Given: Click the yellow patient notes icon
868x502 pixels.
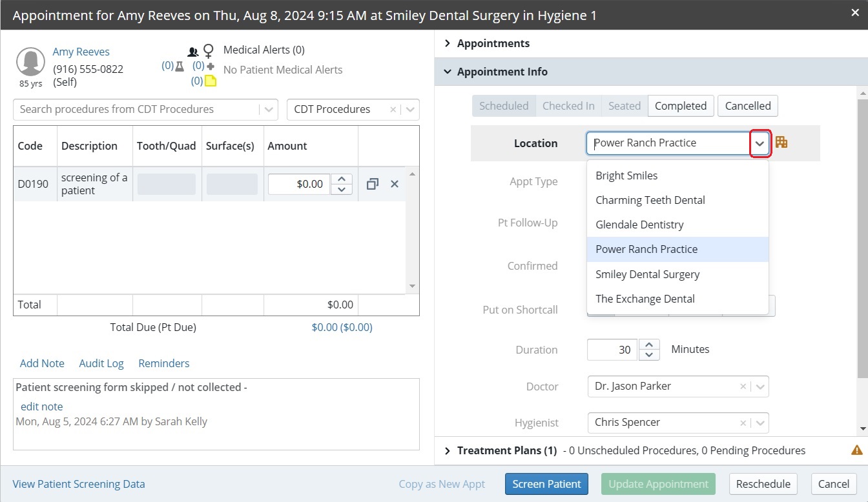Looking at the screenshot, I should [x=211, y=81].
